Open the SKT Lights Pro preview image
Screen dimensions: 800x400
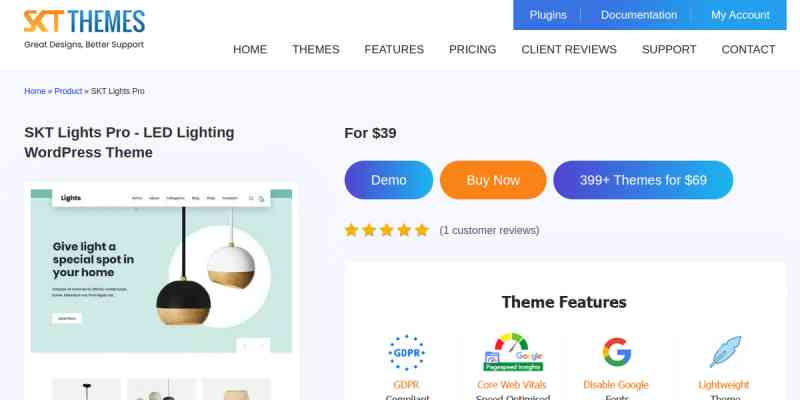(x=161, y=271)
